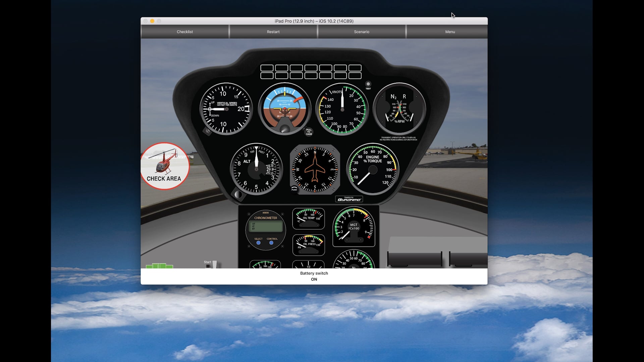The height and width of the screenshot is (362, 644).
Task: Select the vertical speed indicator gauge
Action: (226, 108)
